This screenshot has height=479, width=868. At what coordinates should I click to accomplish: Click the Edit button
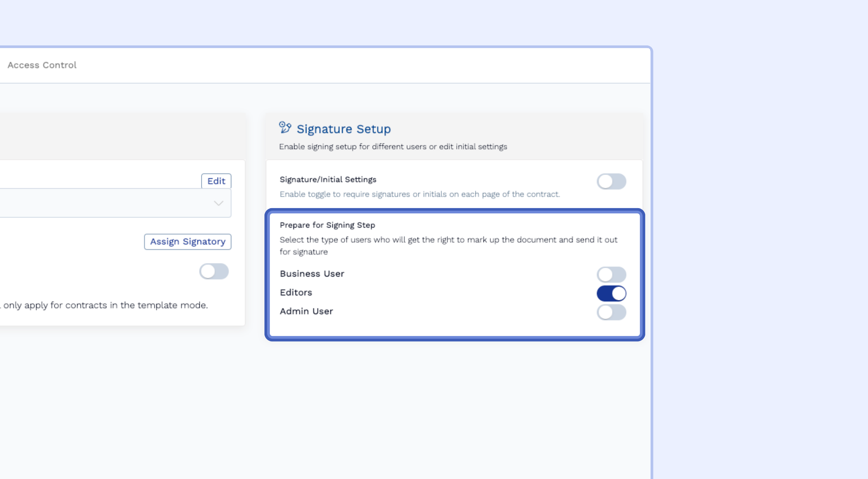point(216,181)
